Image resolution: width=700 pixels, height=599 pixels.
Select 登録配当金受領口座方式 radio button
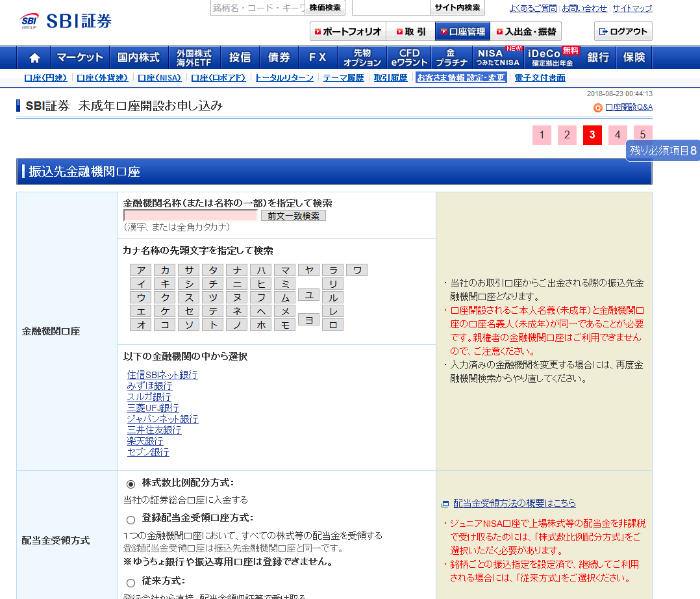point(131,520)
